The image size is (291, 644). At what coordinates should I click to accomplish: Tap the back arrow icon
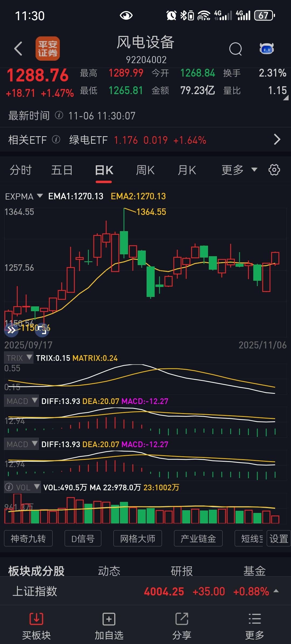18,49
